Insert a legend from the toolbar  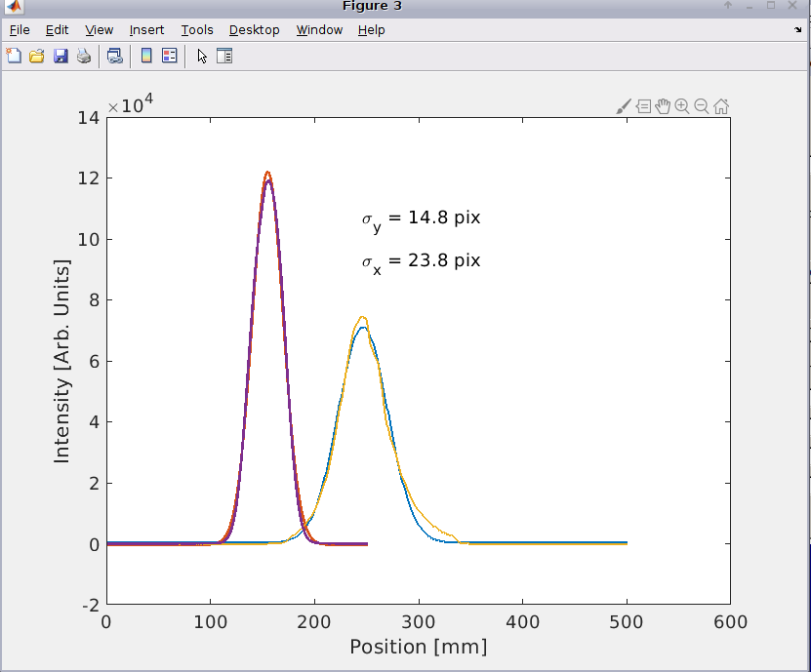tap(169, 56)
